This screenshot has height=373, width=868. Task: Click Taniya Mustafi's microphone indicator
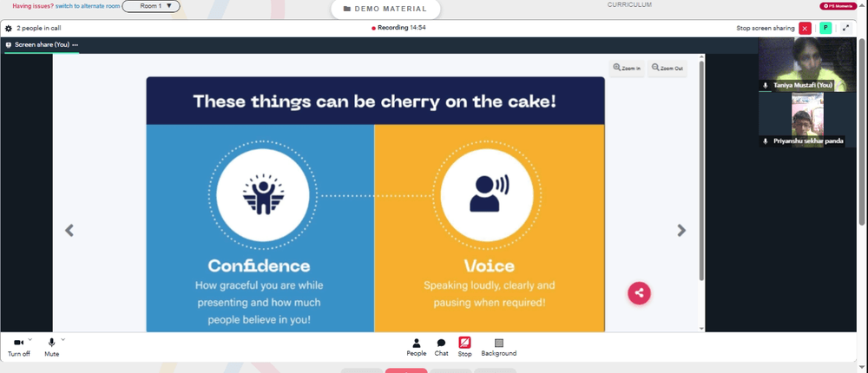point(766,86)
